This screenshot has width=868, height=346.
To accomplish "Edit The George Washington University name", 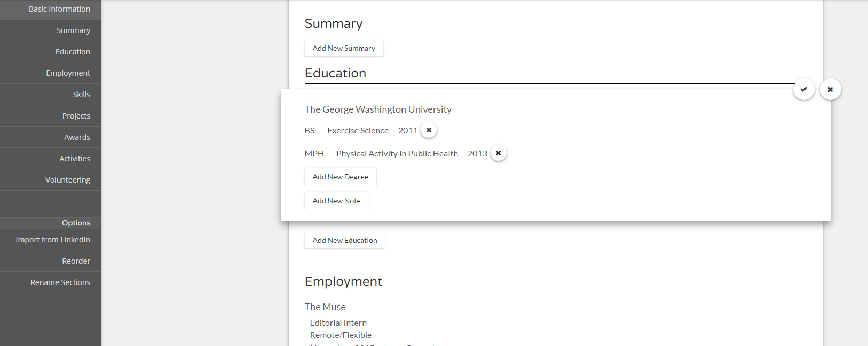I will point(378,109).
